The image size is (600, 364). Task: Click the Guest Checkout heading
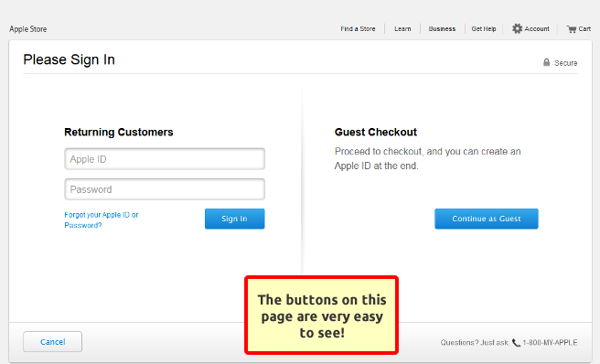[376, 132]
